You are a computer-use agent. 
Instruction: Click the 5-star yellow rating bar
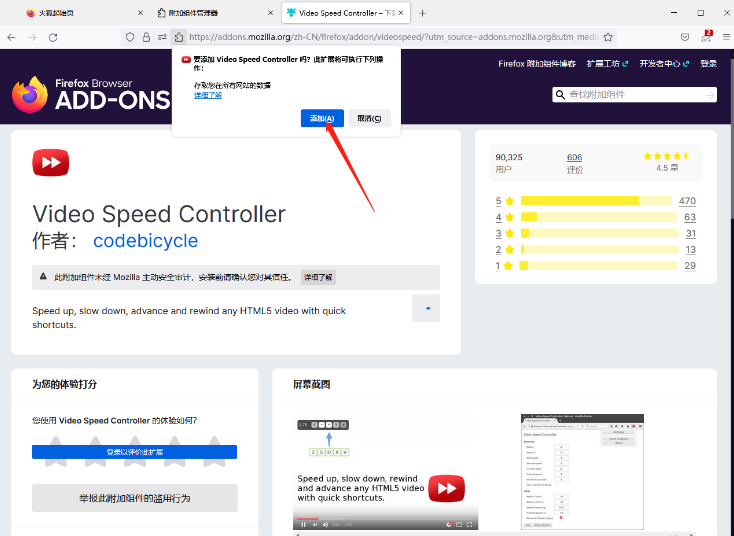(x=596, y=201)
